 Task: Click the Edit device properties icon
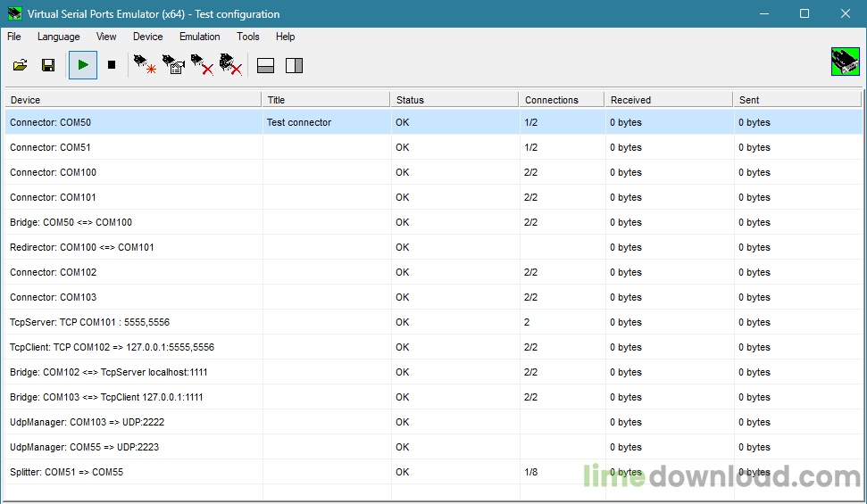[x=173, y=65]
